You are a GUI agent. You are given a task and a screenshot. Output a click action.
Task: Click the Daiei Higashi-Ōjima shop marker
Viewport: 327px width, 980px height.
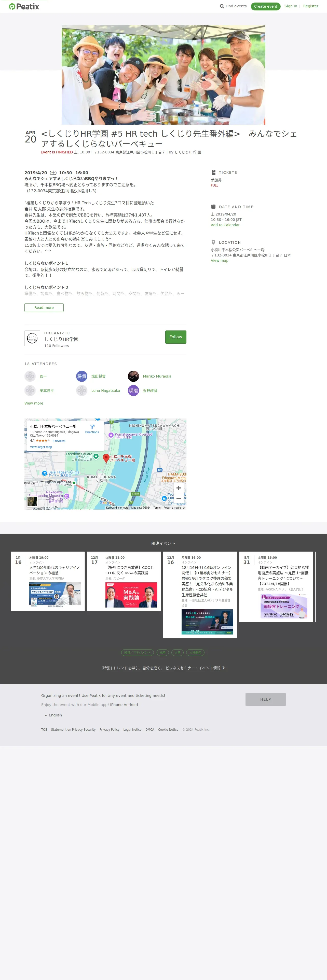pos(45,474)
